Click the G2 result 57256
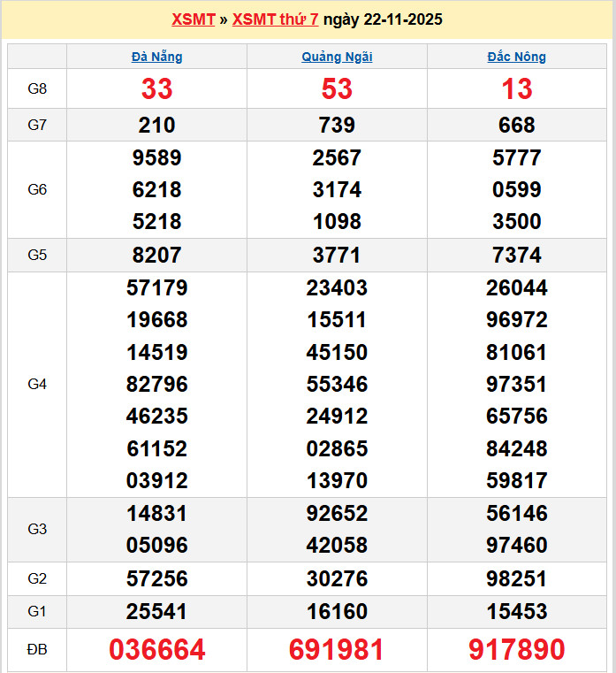This screenshot has height=673, width=616. tap(156, 579)
